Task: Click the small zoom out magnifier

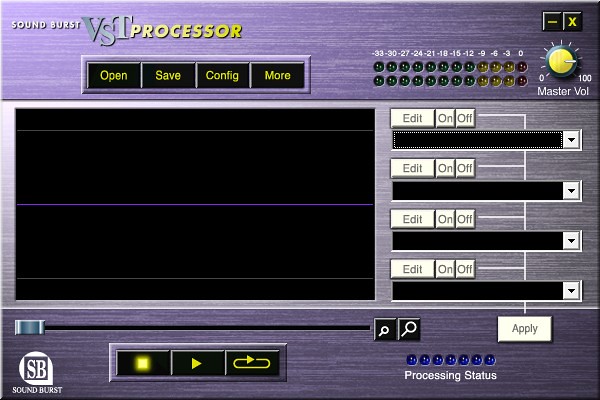Action: coord(384,330)
